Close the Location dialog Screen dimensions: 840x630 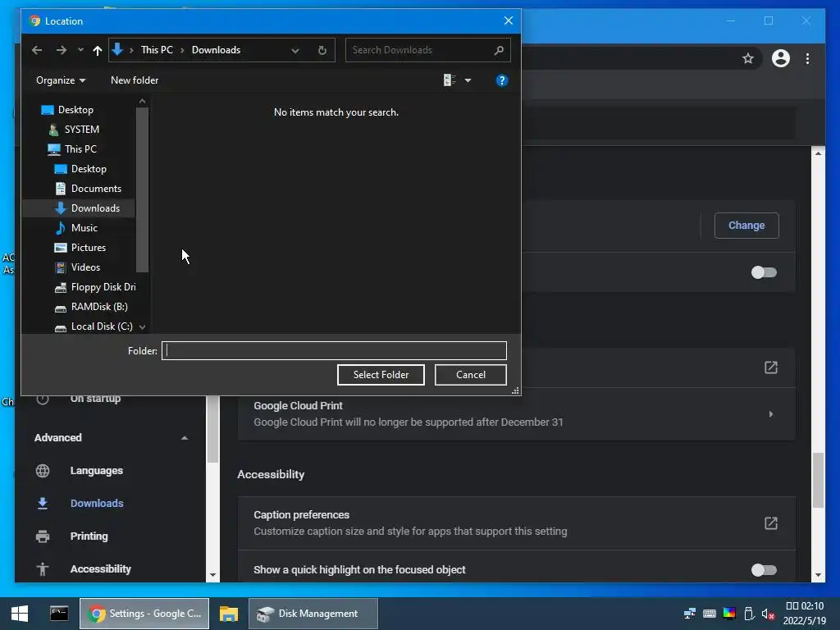click(x=509, y=21)
